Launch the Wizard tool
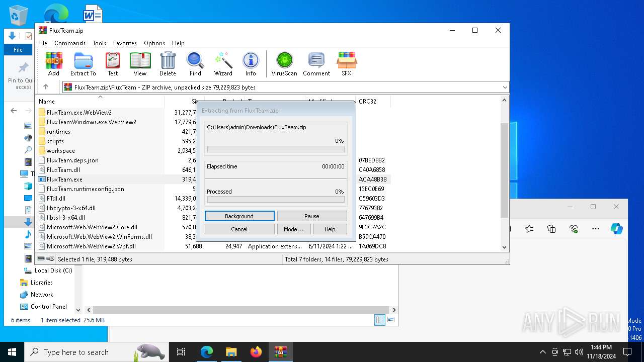 [x=223, y=64]
